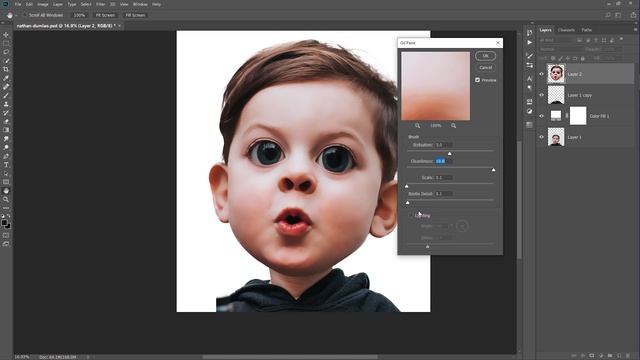The image size is (640, 360).
Task: Open the layer kind filter dropdown
Action: [x=557, y=40]
